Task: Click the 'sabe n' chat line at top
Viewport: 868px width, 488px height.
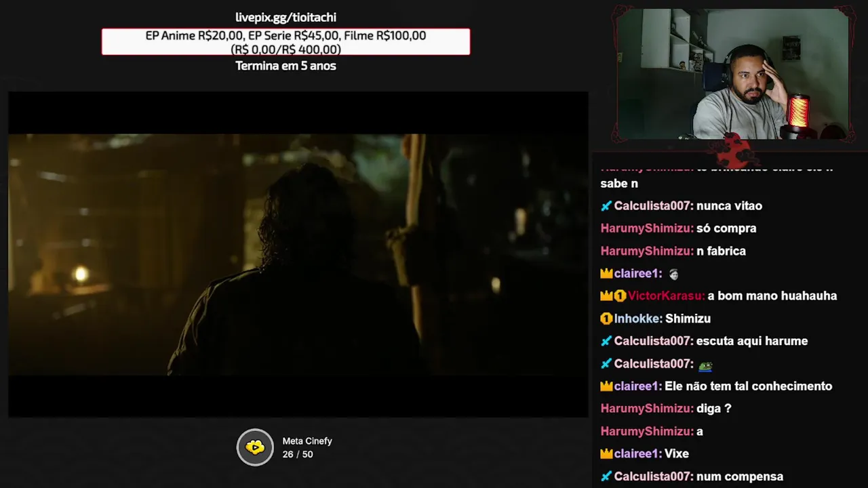Action: coord(619,184)
